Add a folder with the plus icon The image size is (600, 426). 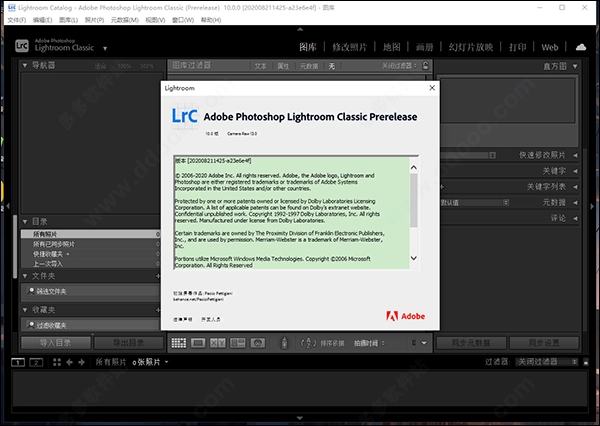tap(157, 276)
